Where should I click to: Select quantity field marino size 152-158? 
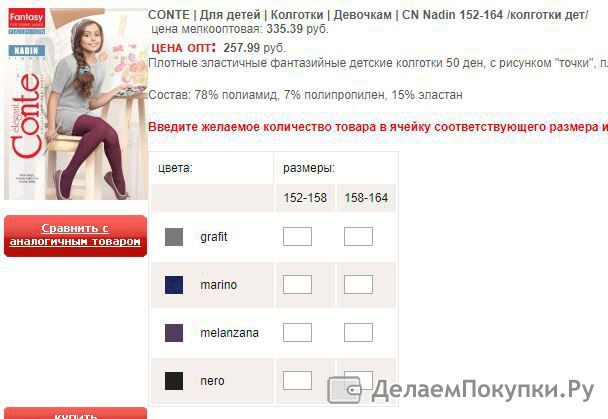(297, 285)
